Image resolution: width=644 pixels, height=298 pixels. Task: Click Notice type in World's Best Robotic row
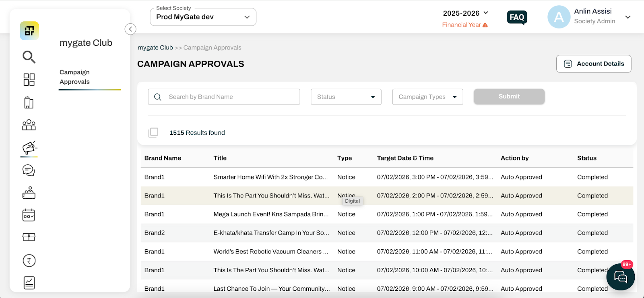click(x=347, y=252)
